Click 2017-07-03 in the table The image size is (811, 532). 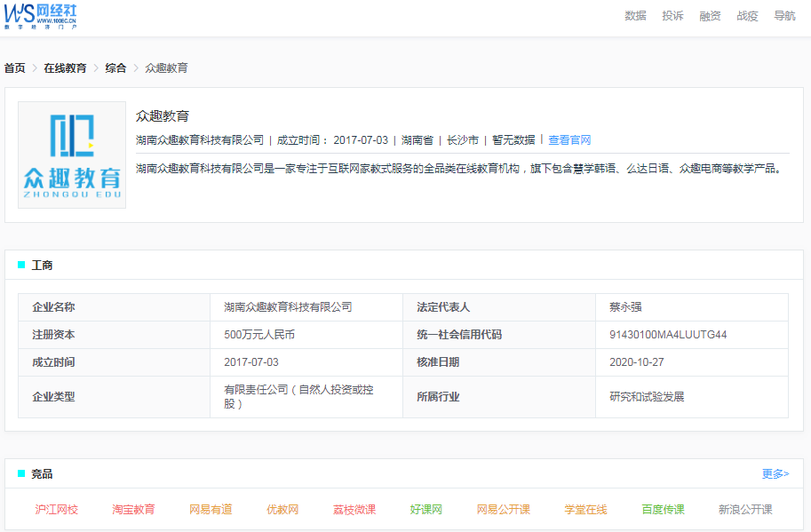(250, 361)
